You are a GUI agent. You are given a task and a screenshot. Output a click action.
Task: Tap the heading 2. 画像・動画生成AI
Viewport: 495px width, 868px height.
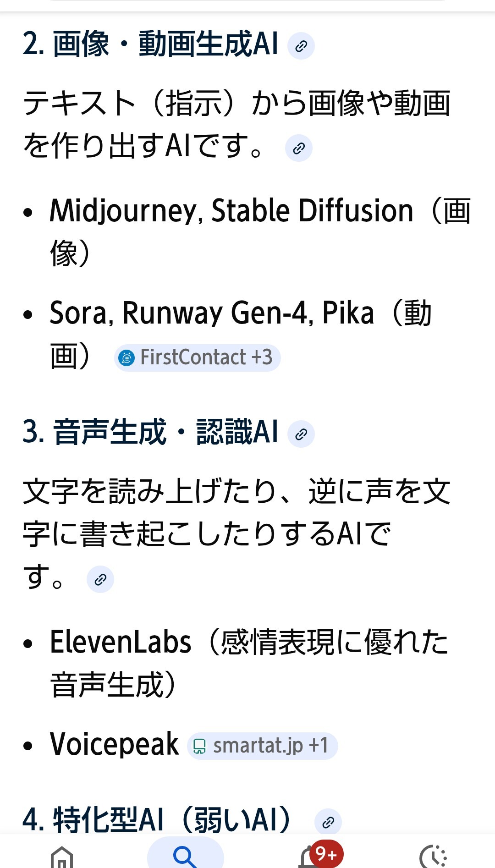[150, 44]
